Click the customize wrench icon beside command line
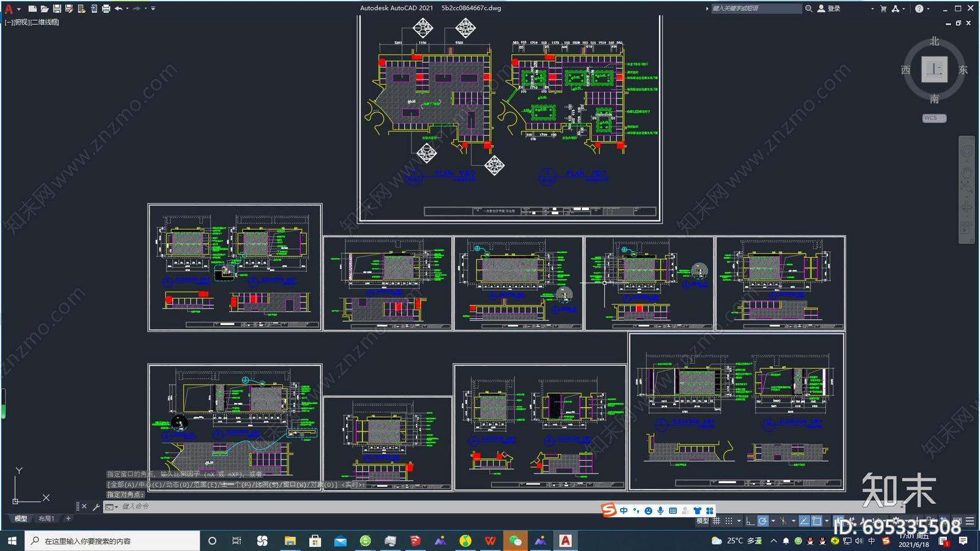980x551 pixels. (x=96, y=507)
